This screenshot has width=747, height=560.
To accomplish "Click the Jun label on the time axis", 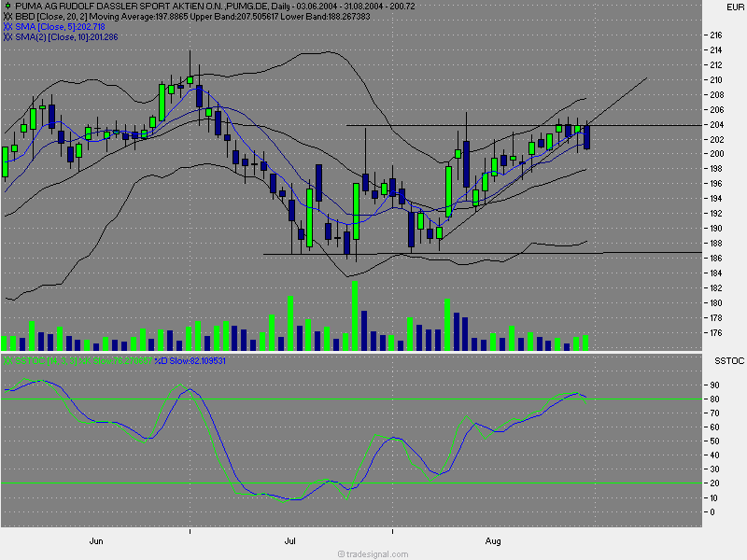I will 96,540.
